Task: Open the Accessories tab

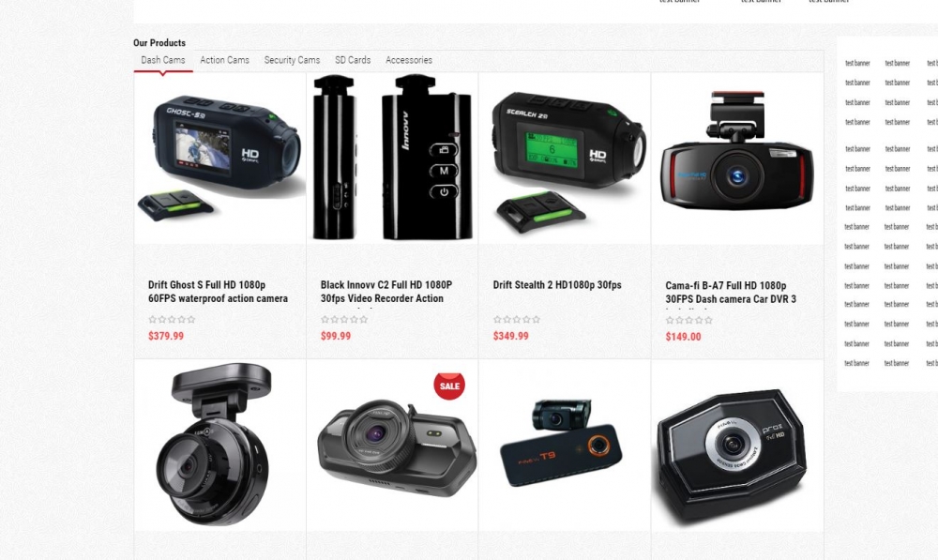Action: (x=409, y=60)
